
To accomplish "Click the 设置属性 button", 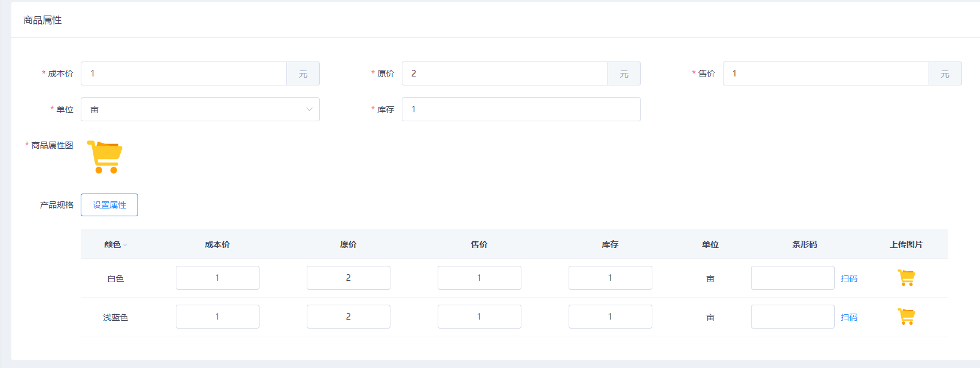I will 109,205.
